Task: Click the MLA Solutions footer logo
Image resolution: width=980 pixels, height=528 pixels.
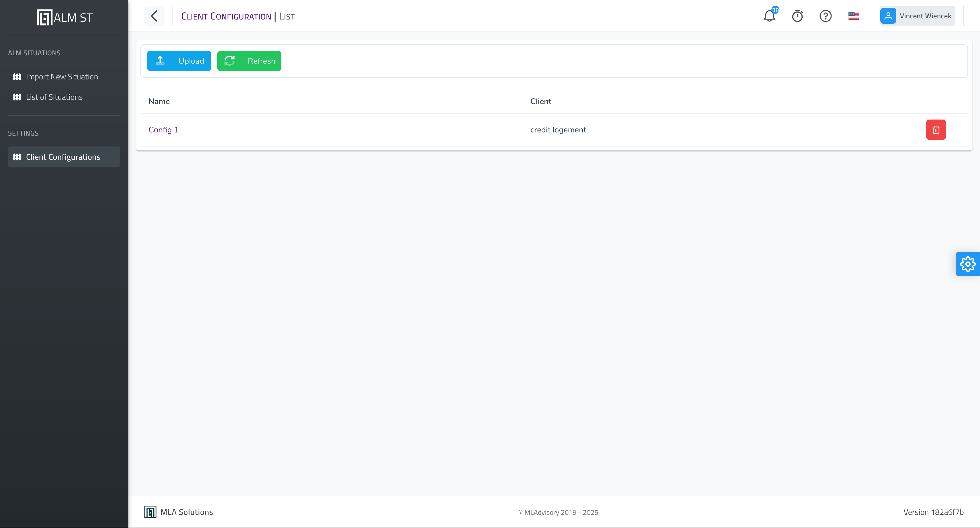Action: pos(179,512)
